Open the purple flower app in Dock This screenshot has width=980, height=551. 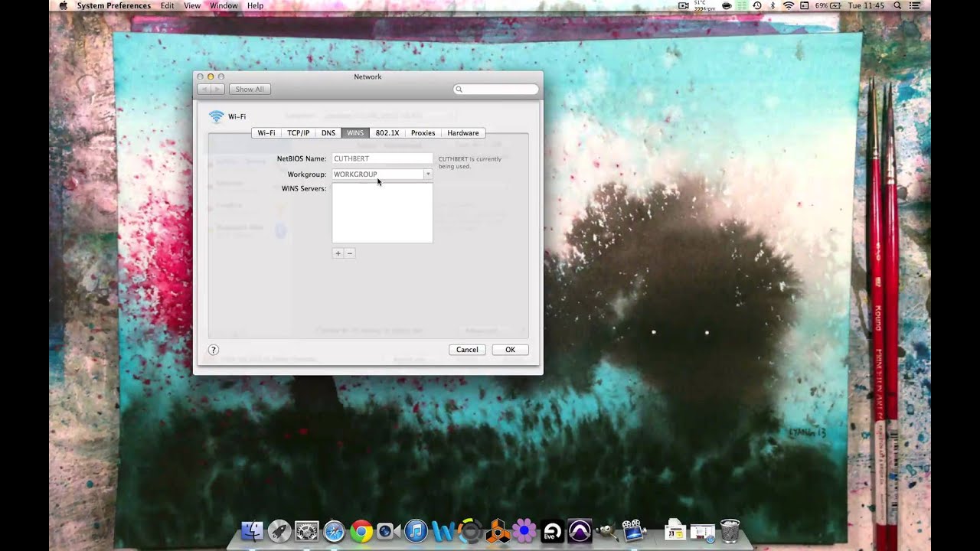coord(524,530)
